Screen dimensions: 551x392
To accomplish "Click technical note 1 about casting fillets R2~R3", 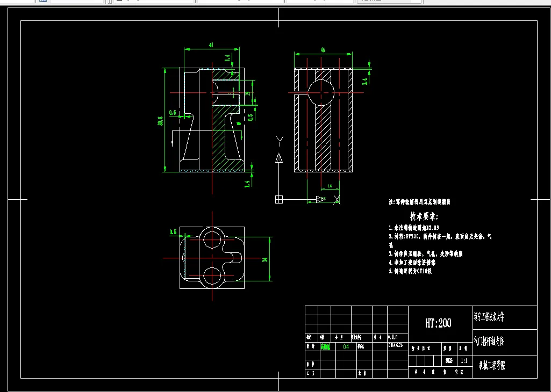I will [414, 228].
